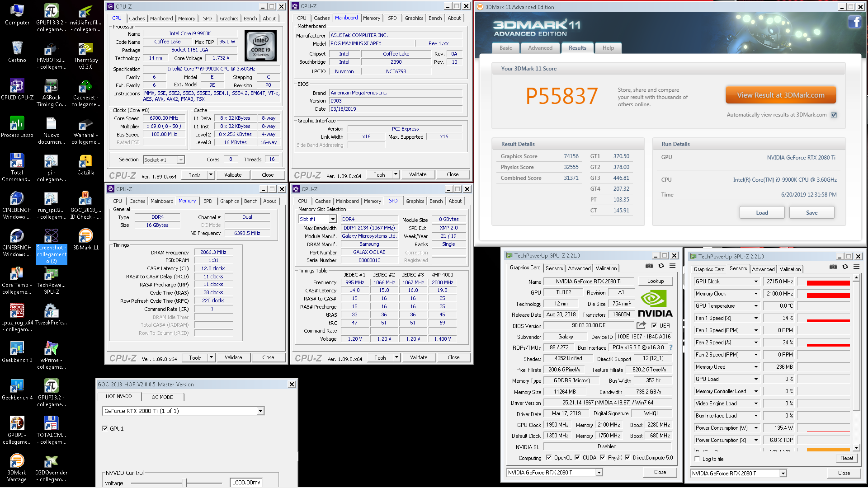Click GPU-Z Sensors vertical scrollbar
Image resolution: width=868 pixels, height=488 pixels.
[856, 363]
